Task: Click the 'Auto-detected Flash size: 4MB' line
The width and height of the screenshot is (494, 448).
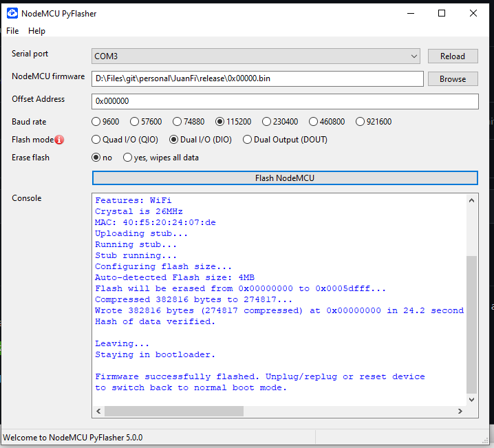Action: pos(175,277)
